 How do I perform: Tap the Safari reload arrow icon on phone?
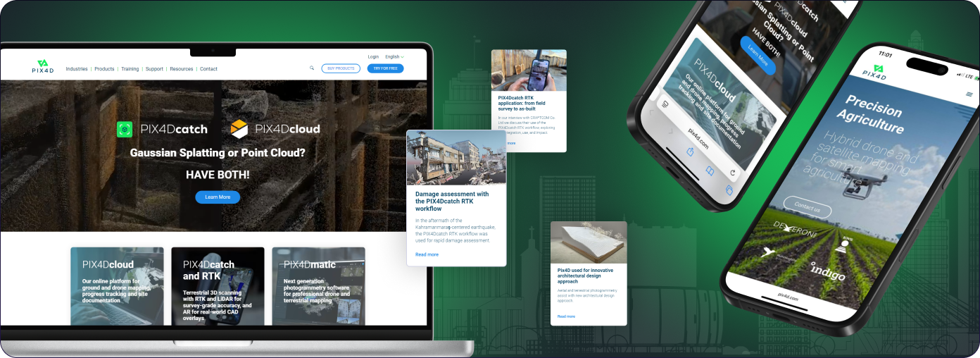click(x=732, y=173)
